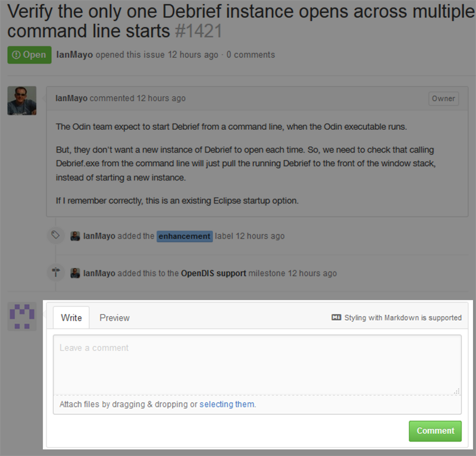Click the issue title 'Verify the only one Debrief'
This screenshot has width=476, height=456.
(x=241, y=21)
